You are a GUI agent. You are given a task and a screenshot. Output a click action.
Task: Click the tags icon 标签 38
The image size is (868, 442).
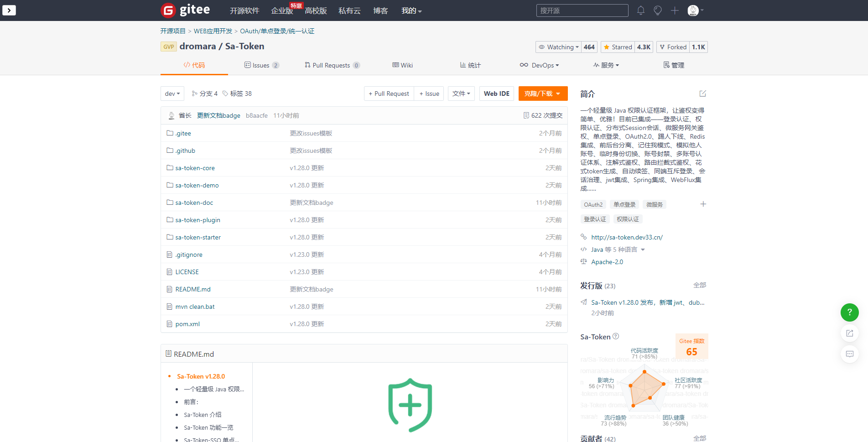pos(225,94)
